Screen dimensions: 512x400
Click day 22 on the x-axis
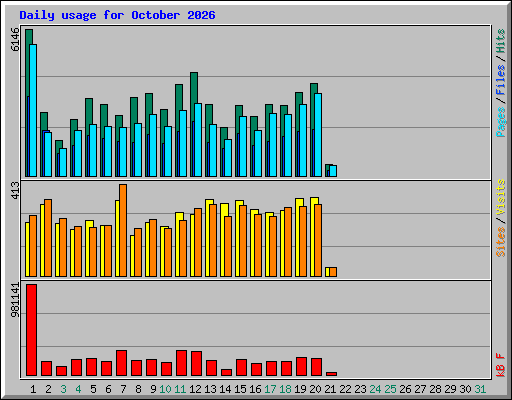coord(345,389)
